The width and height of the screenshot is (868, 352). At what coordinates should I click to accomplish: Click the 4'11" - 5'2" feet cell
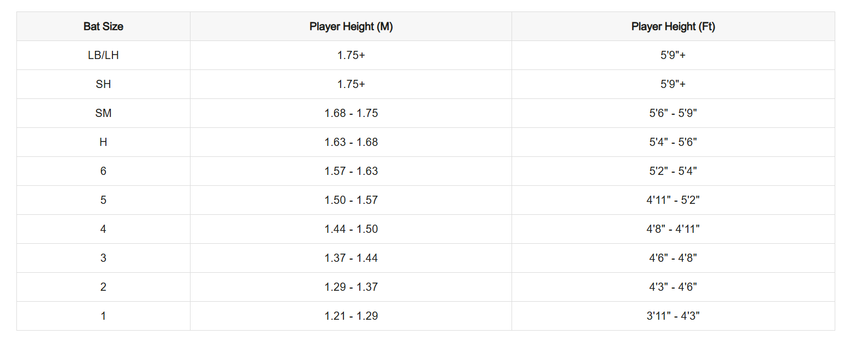click(673, 200)
